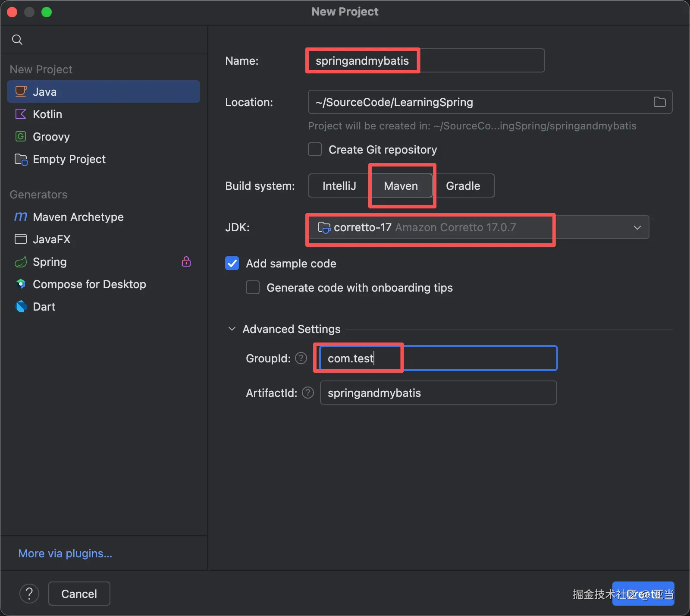The width and height of the screenshot is (690, 616).
Task: Open the JDK dropdown
Action: [x=637, y=227]
